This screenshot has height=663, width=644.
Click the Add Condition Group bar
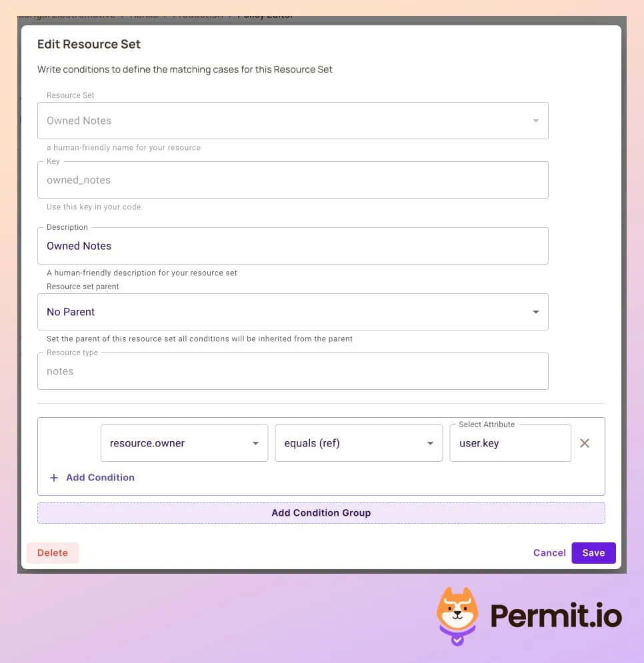point(321,512)
